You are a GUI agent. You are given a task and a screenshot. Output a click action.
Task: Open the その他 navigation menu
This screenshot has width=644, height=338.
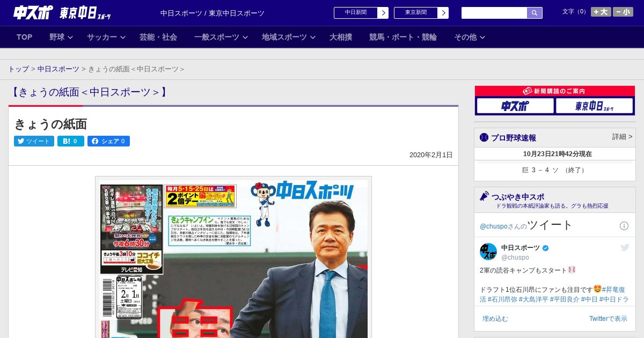tap(465, 37)
